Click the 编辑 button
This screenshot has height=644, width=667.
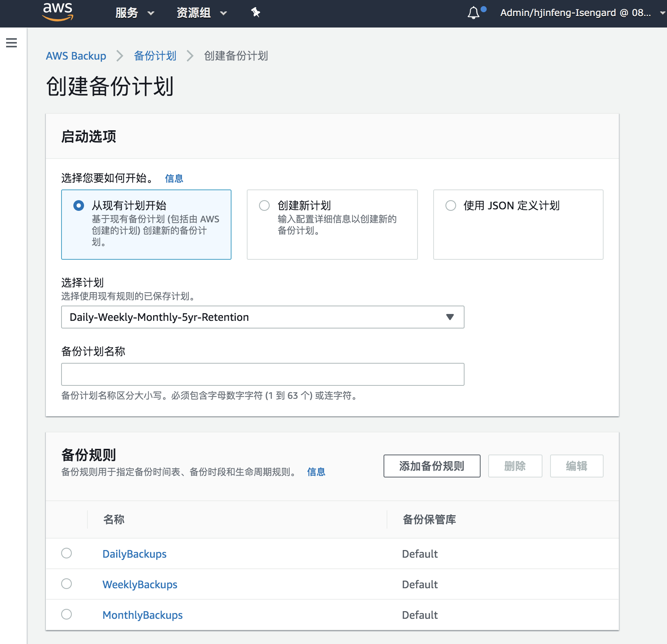tap(577, 466)
